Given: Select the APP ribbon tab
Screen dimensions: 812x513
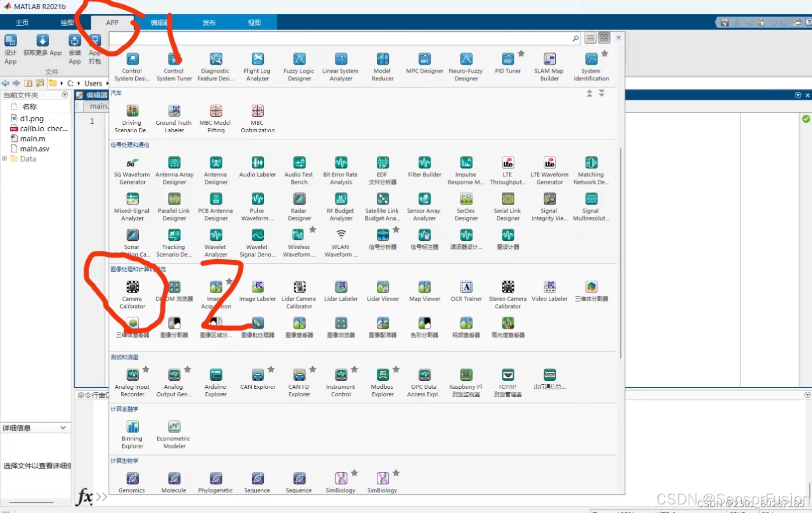Looking at the screenshot, I should [113, 23].
